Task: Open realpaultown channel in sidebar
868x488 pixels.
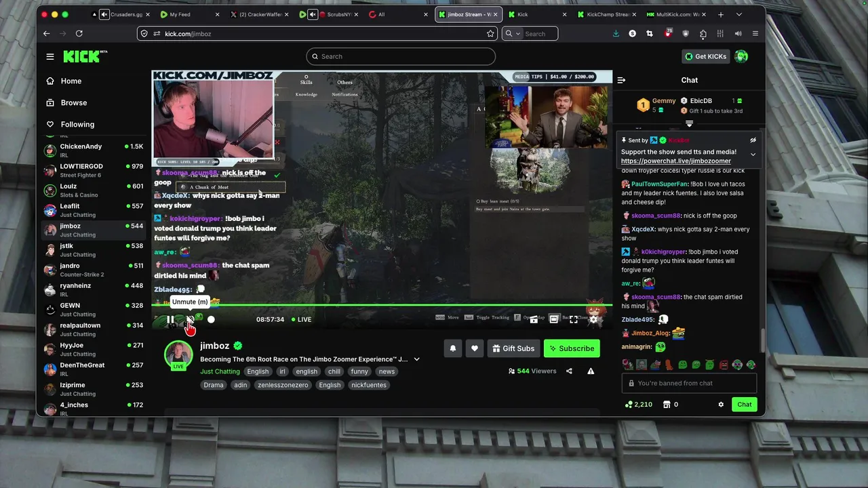Action: pos(94,329)
